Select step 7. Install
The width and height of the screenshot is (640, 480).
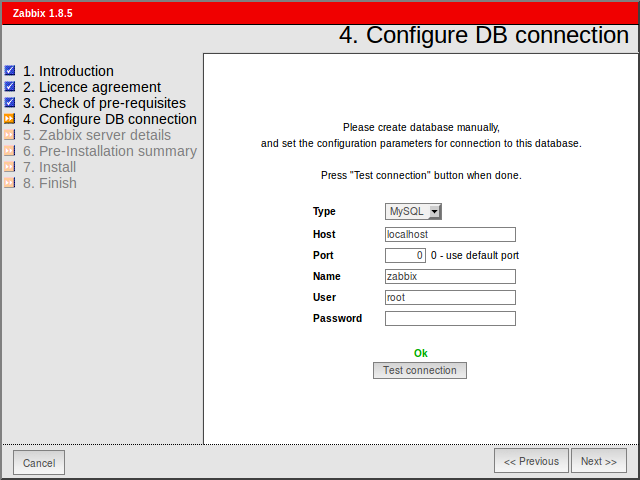click(x=49, y=167)
